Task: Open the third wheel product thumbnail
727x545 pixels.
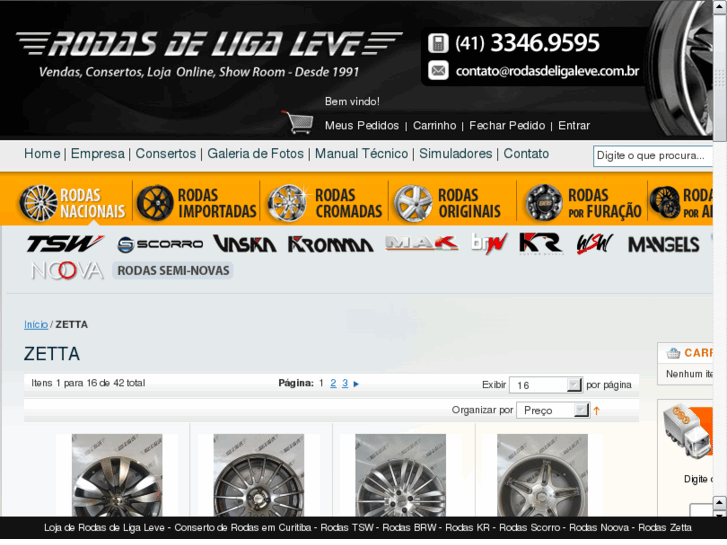Action: [401, 475]
